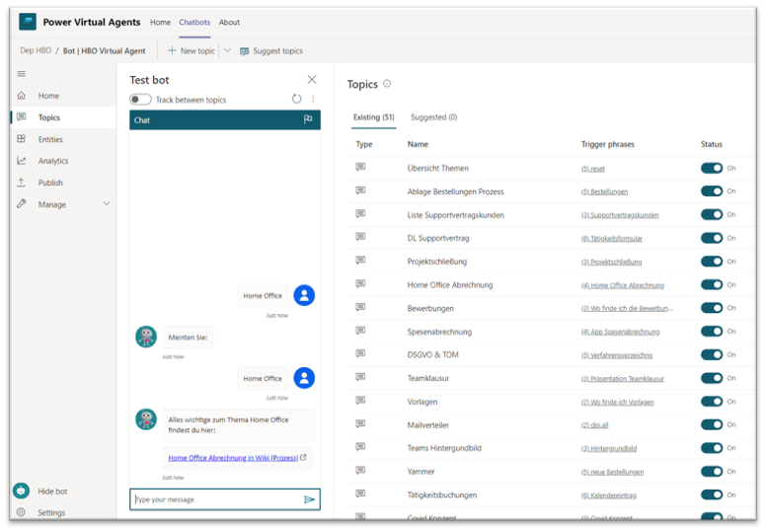Image resolution: width=766 pixels, height=532 pixels.
Task: Select the Chatbots top navigation tab
Action: pyautogui.click(x=194, y=22)
